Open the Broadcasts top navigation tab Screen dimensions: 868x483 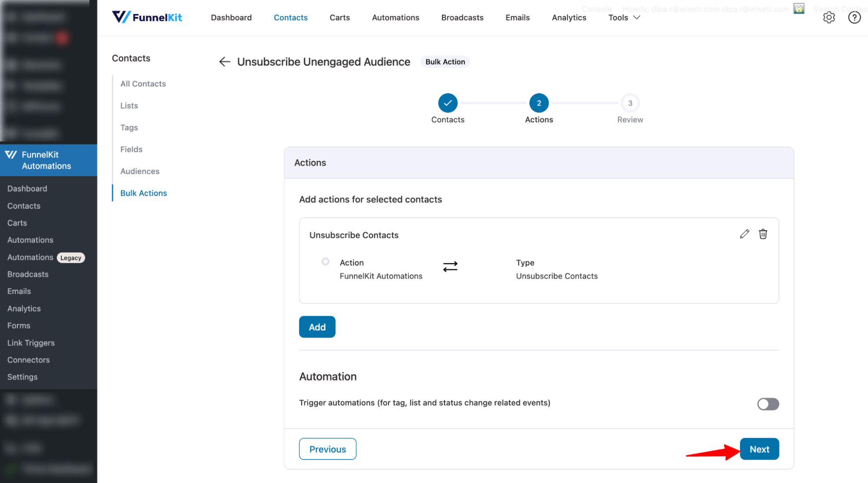(x=462, y=17)
